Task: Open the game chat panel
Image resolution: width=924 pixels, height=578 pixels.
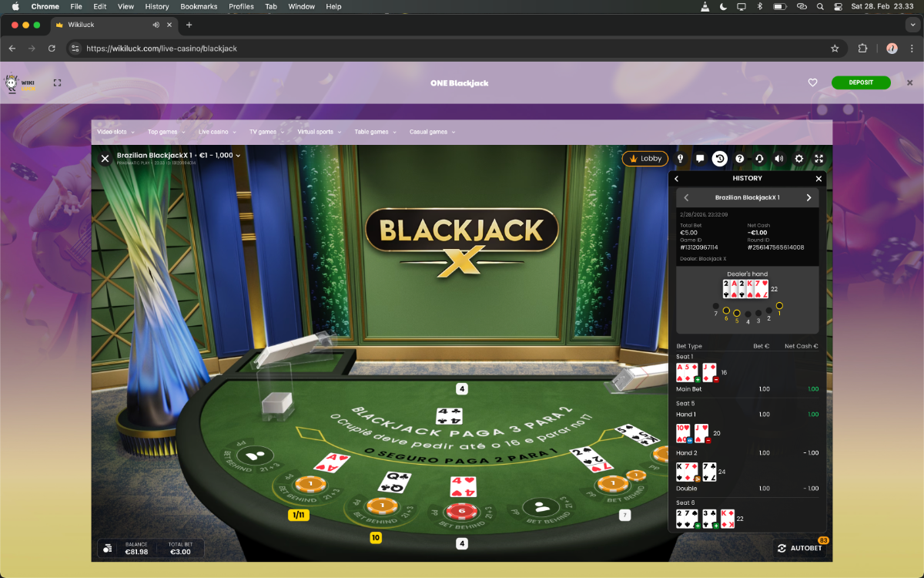Action: [700, 159]
